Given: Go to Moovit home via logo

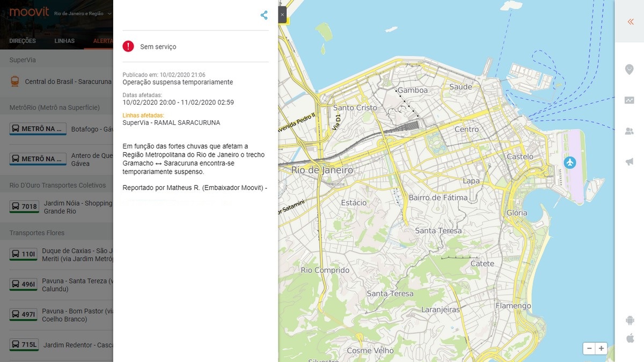Looking at the screenshot, I should [29, 12].
